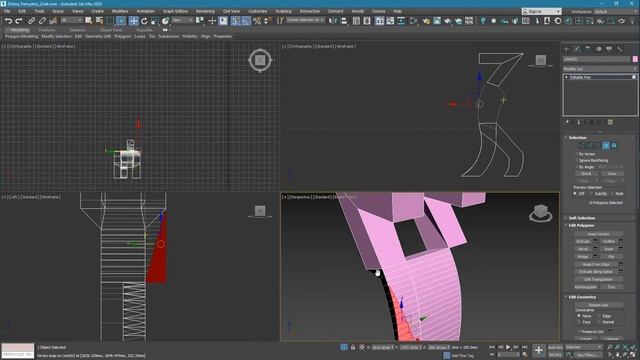Open the Customize menu
This screenshot has width=640, height=360.
[258, 11]
